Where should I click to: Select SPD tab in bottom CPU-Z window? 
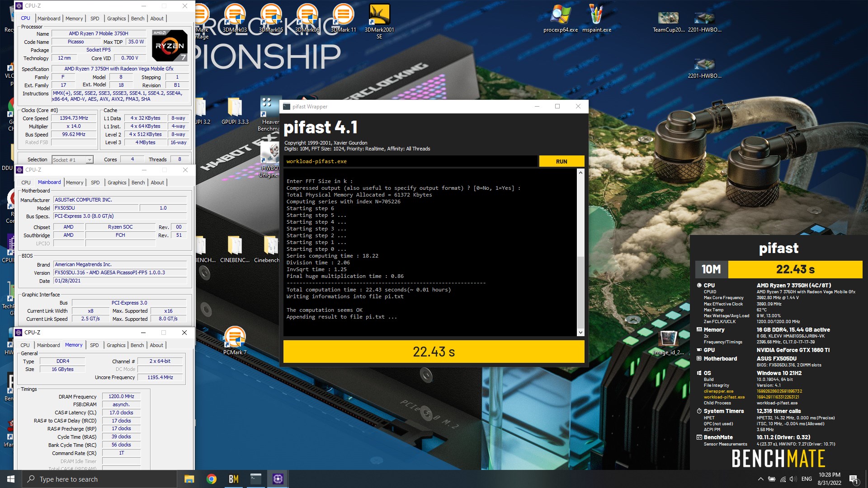94,345
